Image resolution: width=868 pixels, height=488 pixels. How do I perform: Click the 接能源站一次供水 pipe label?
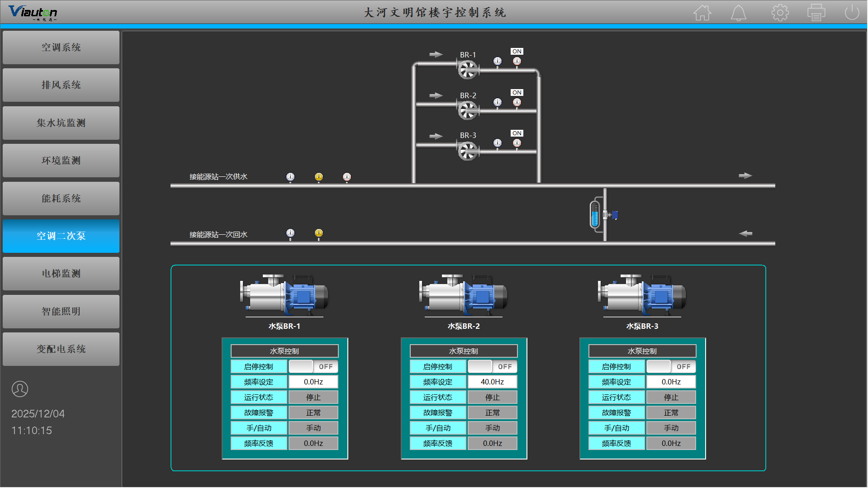click(218, 177)
